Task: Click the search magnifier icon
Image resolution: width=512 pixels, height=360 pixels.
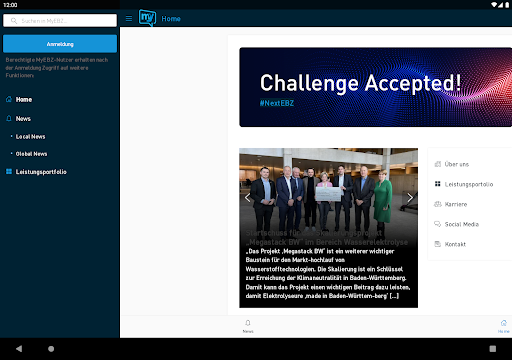Action: [x=14, y=21]
